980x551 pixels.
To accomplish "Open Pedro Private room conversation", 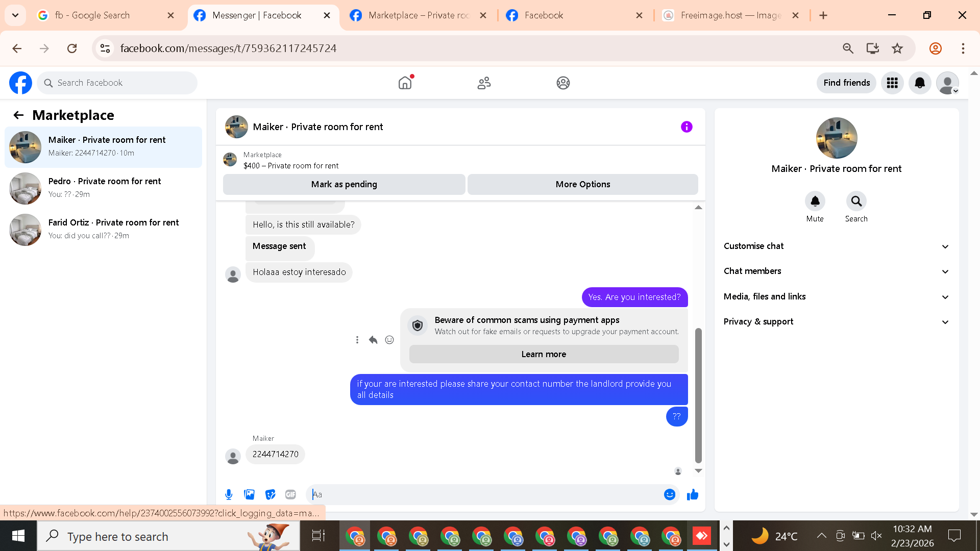I will tap(104, 187).
